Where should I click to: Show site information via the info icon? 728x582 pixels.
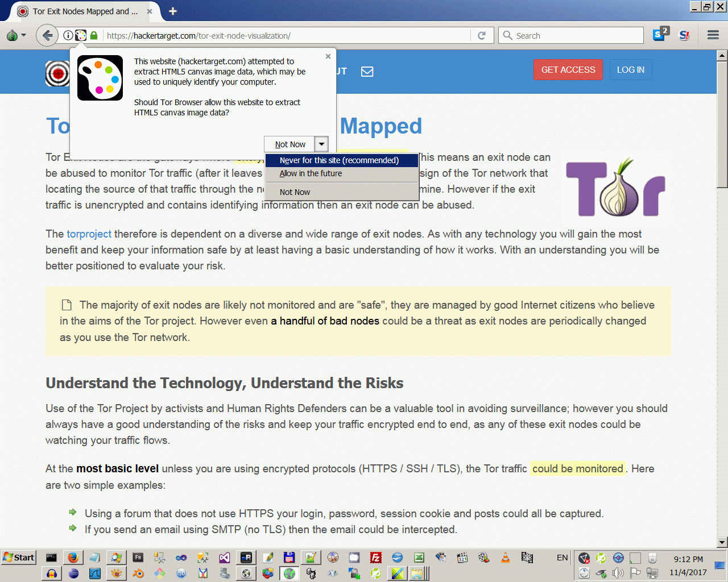(x=68, y=35)
